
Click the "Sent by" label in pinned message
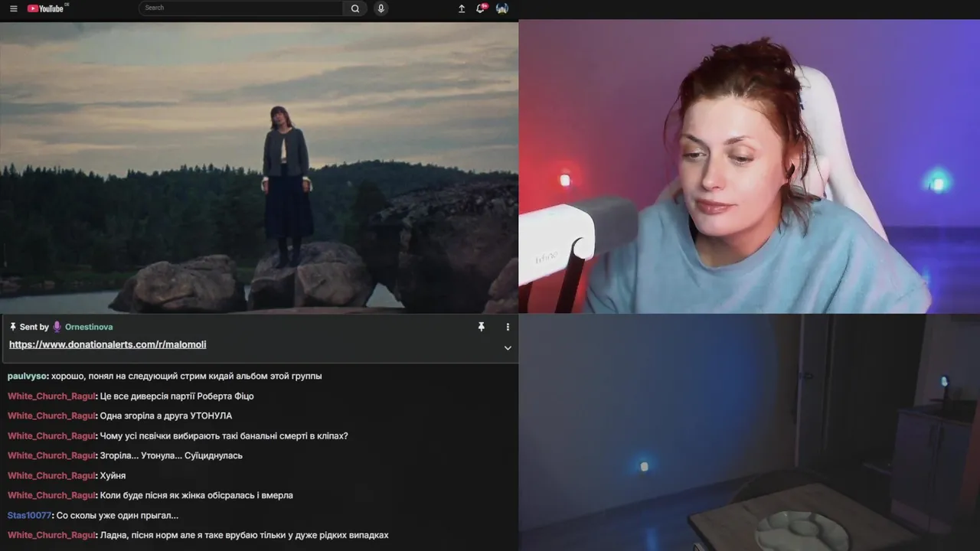(34, 327)
